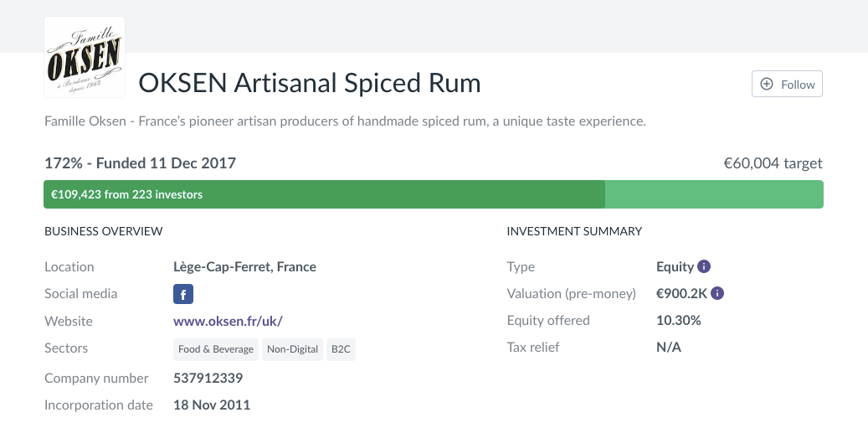Click the €60,004 target text
Image resolution: width=868 pixels, height=428 pixels.
tap(773, 163)
